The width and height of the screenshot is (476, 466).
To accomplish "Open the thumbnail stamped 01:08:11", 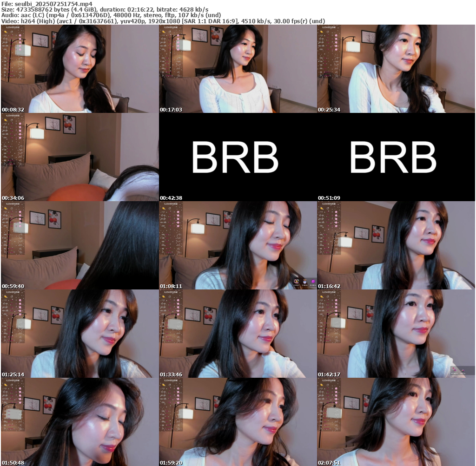I will (x=238, y=245).
